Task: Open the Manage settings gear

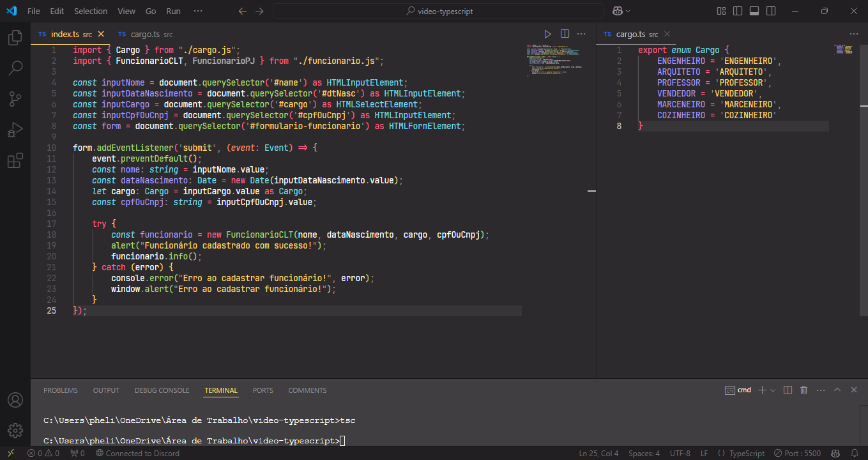Action: [15, 430]
